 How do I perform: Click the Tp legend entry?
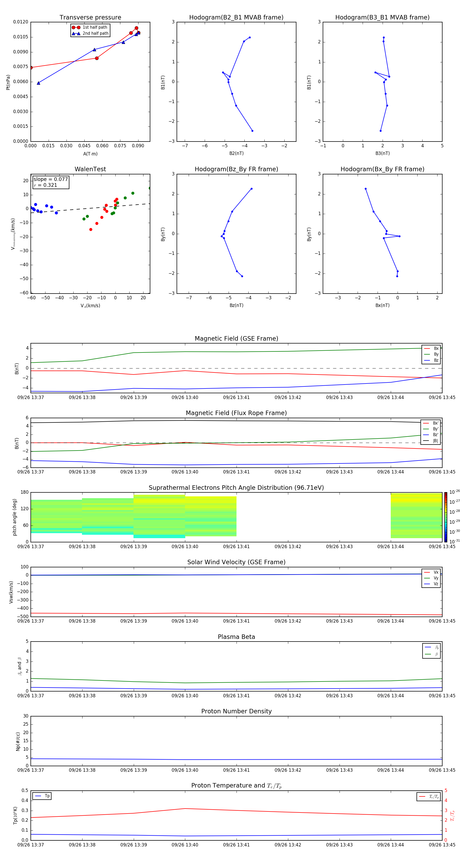pyautogui.click(x=42, y=796)
